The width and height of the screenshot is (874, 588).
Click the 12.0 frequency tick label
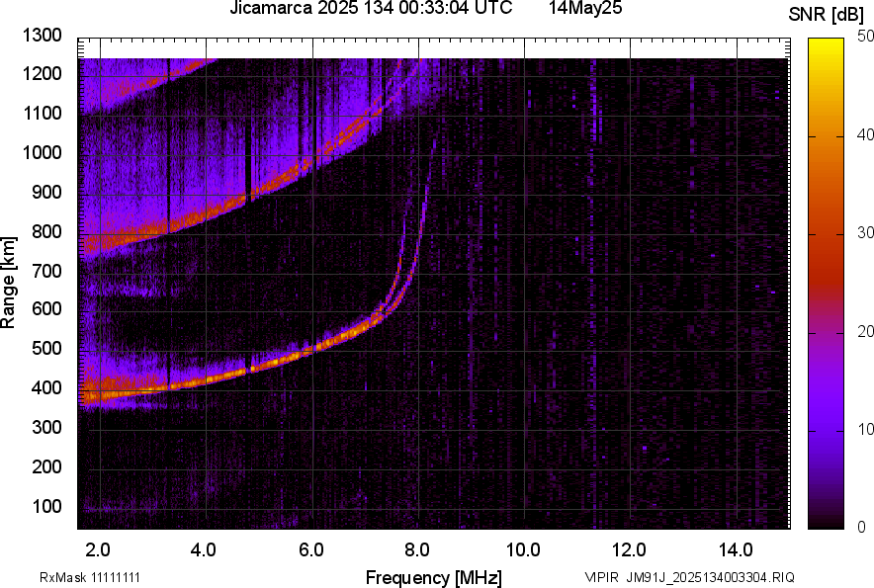point(629,550)
